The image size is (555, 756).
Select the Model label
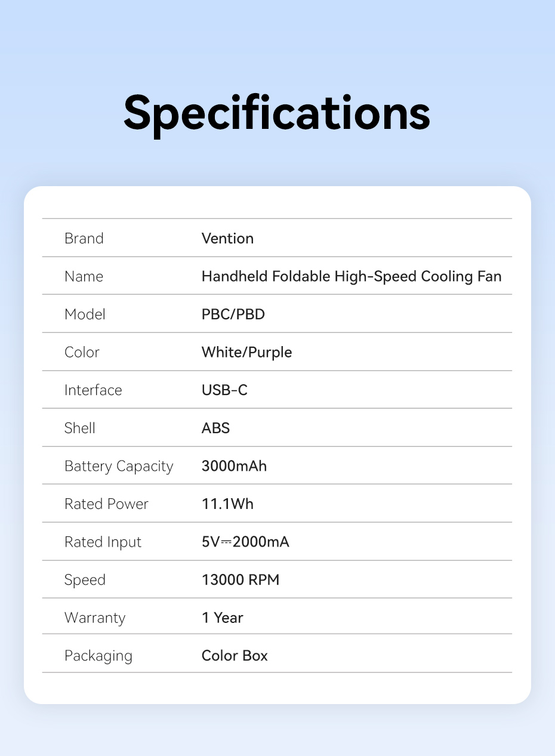tap(85, 314)
